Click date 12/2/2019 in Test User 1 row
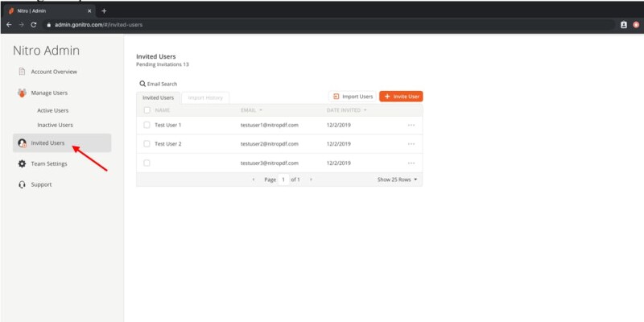Image resolution: width=644 pixels, height=322 pixels. (x=339, y=125)
